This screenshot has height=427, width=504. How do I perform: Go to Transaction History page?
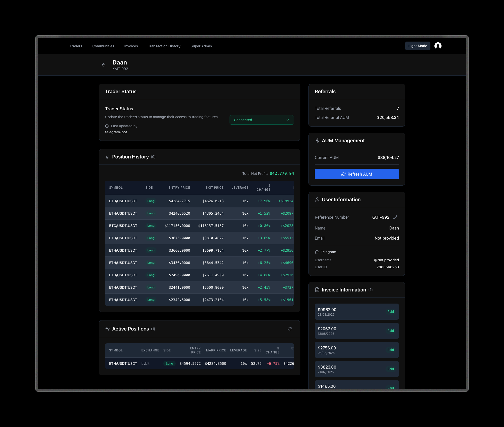pos(164,46)
